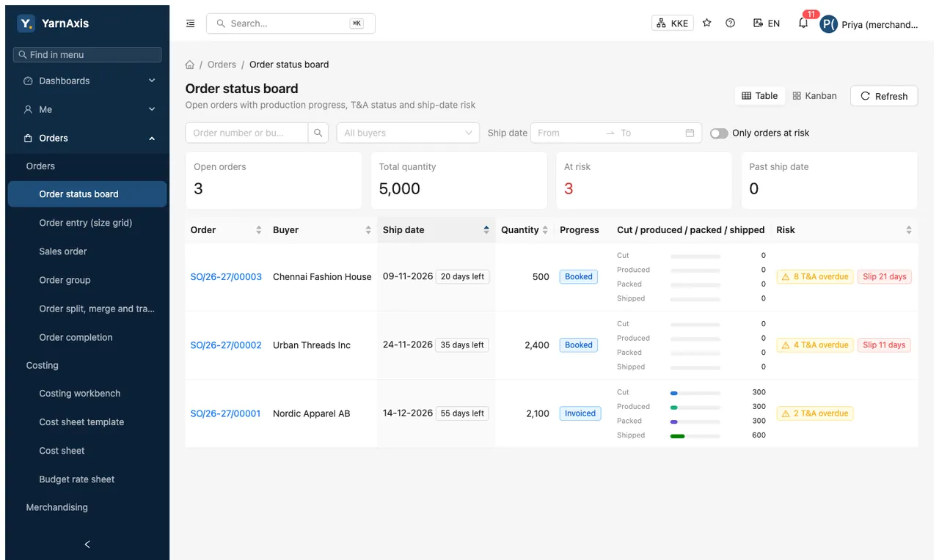Open the KKE company switcher
Screen dimensions: 939x560
click(x=673, y=23)
